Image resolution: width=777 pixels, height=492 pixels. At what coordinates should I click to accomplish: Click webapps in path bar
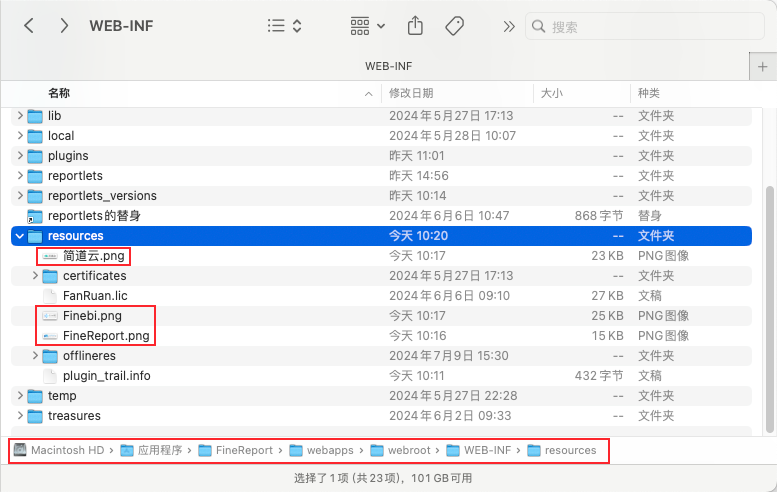coord(322,450)
